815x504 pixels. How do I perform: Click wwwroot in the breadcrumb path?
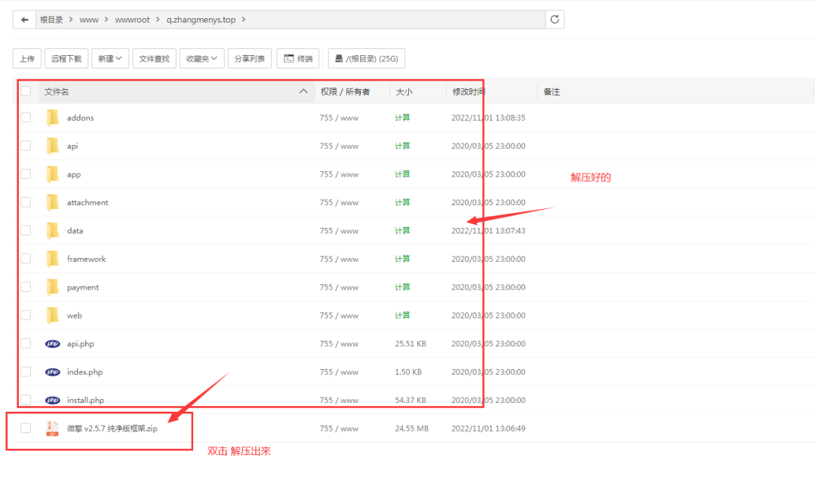132,20
